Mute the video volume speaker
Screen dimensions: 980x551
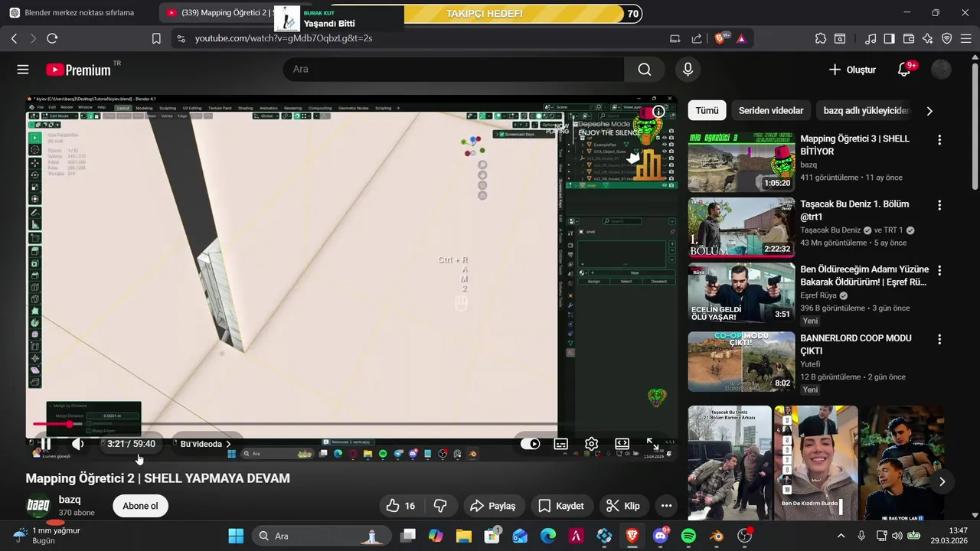(x=78, y=444)
